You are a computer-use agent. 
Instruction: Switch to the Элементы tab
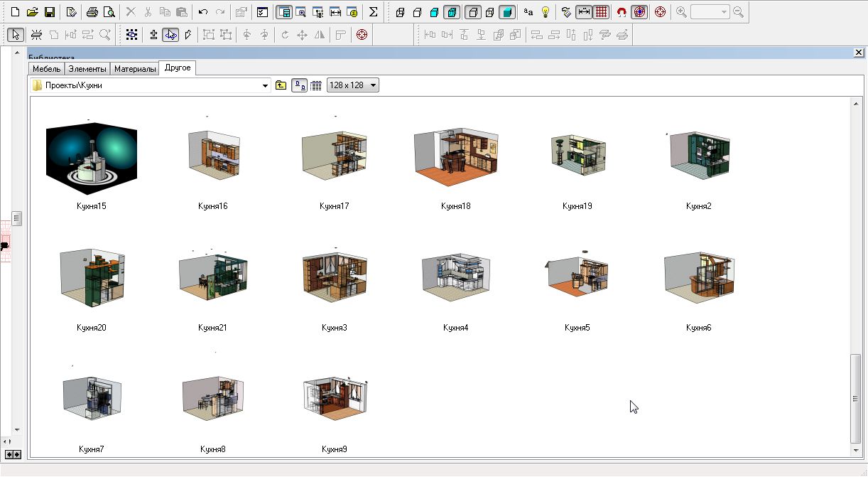[87, 69]
